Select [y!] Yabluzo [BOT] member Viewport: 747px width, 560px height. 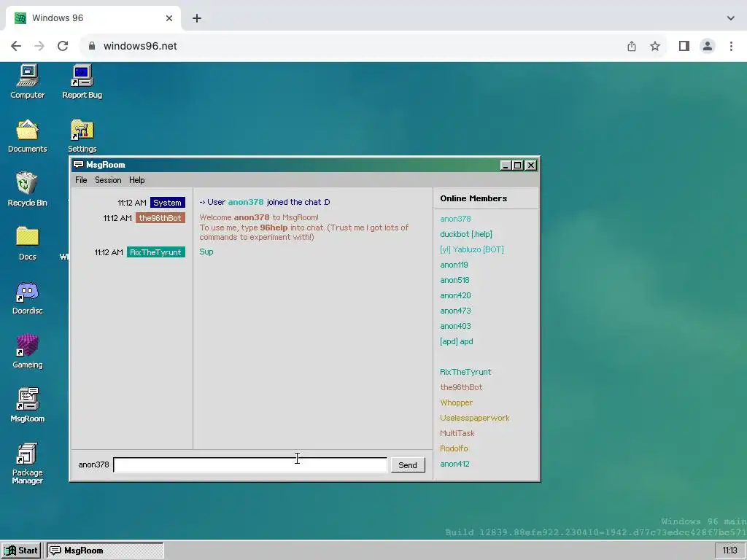pyautogui.click(x=472, y=249)
